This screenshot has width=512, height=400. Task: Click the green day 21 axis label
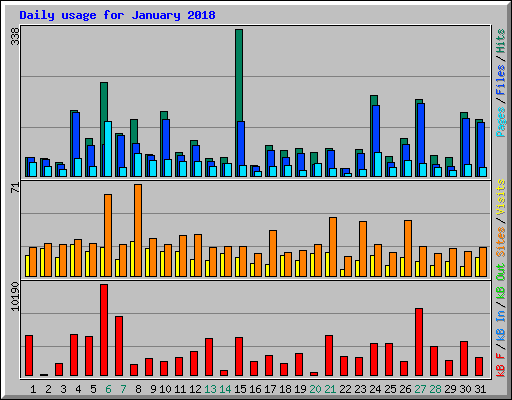pyautogui.click(x=330, y=389)
